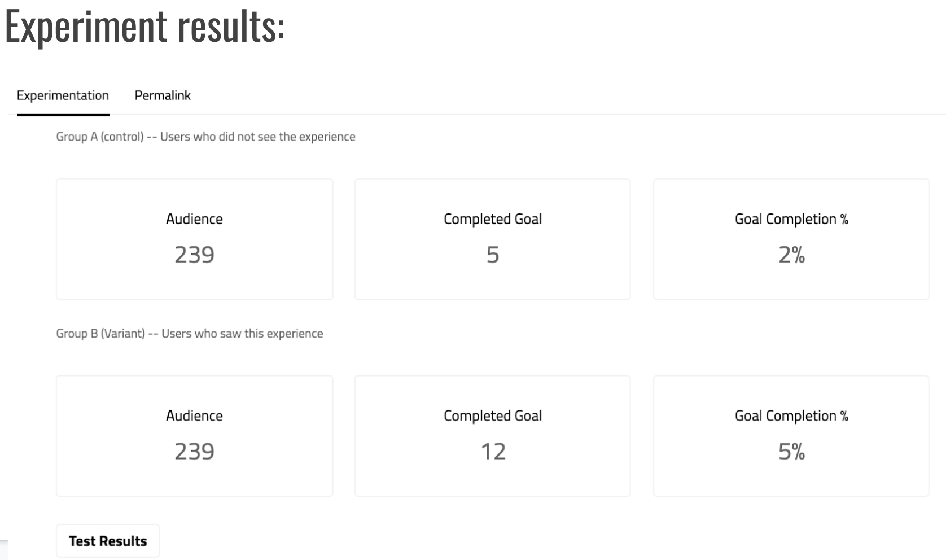This screenshot has height=560, width=946.
Task: Click the percent symbol in Group B's Goal Completion label
Action: [x=844, y=416]
